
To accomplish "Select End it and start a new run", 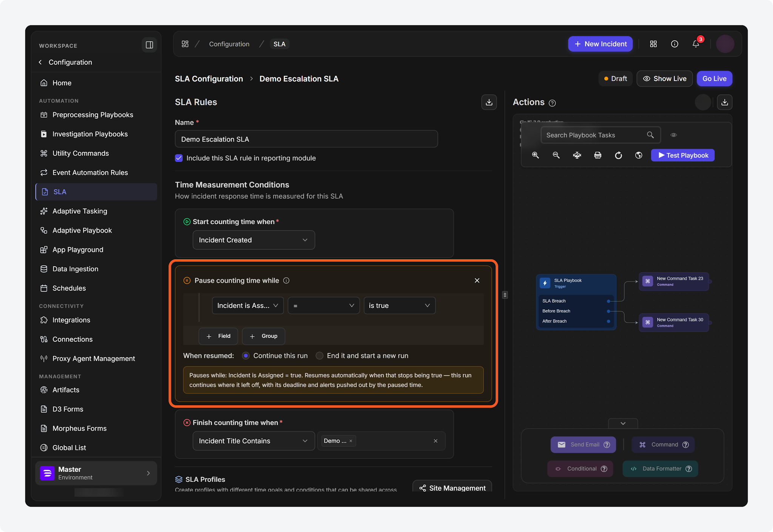I will [x=319, y=356].
